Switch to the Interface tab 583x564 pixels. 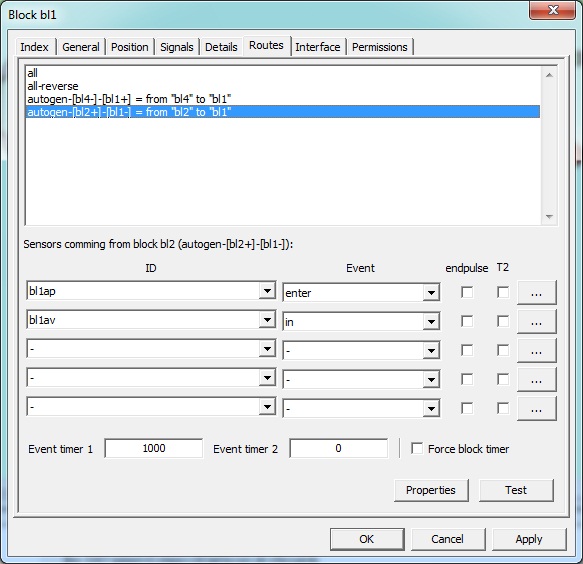[x=318, y=47]
